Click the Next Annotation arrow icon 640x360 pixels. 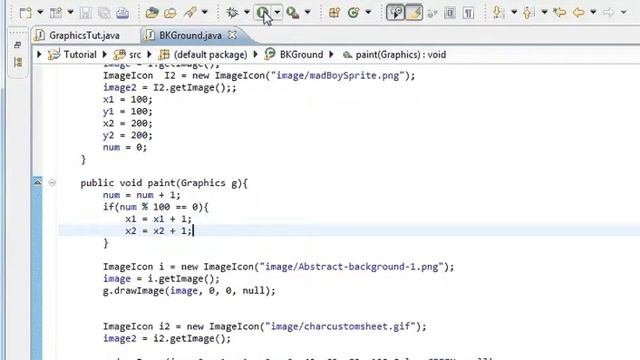498,13
